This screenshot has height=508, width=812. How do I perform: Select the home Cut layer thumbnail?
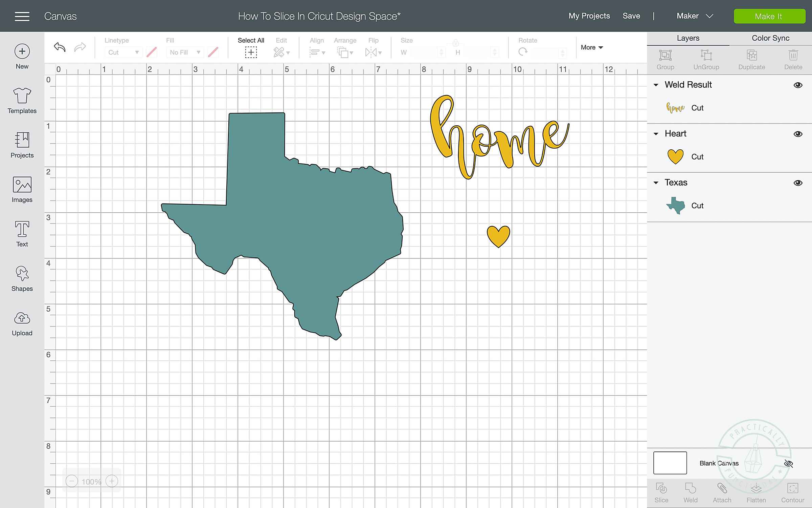coord(675,108)
